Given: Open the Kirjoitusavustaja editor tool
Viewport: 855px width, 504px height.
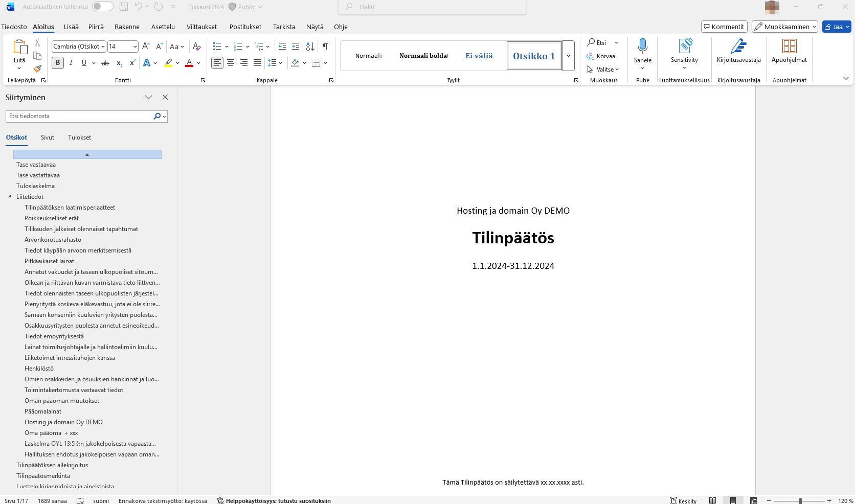Looking at the screenshot, I should 738,47.
